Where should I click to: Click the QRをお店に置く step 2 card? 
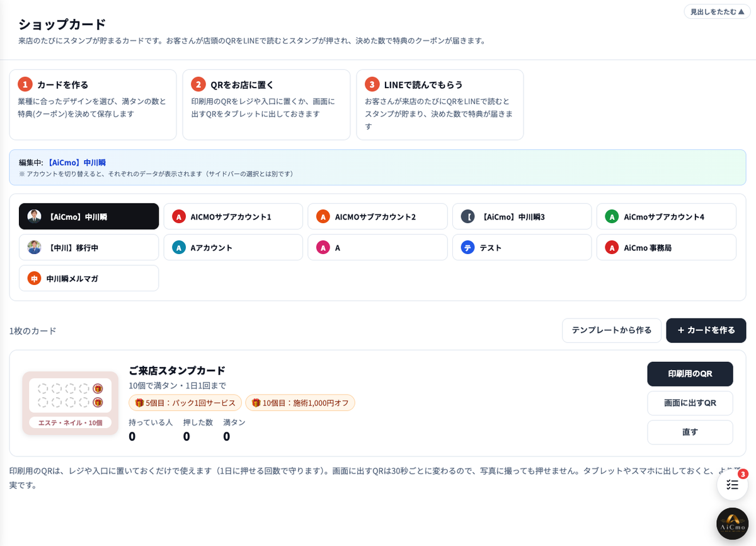[x=266, y=105]
